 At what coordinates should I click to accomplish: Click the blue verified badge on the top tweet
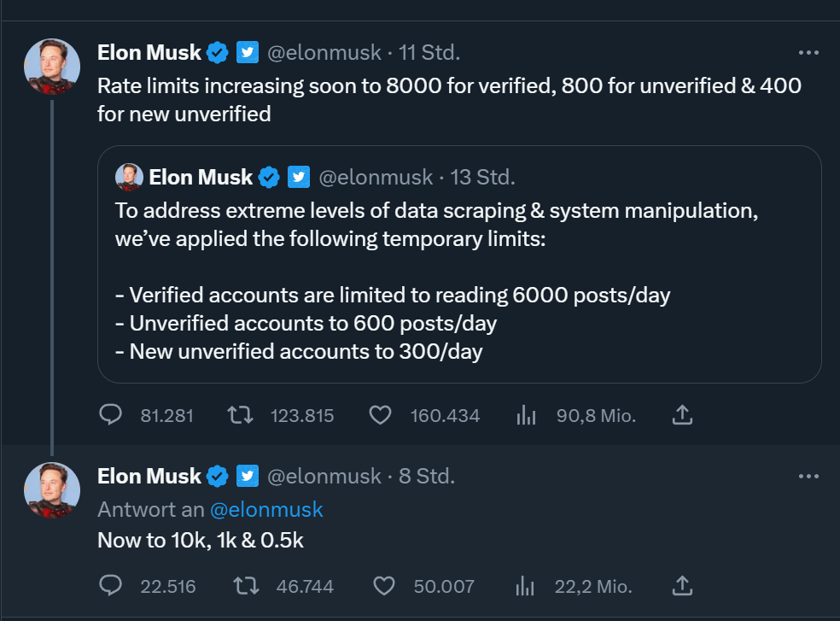[218, 53]
